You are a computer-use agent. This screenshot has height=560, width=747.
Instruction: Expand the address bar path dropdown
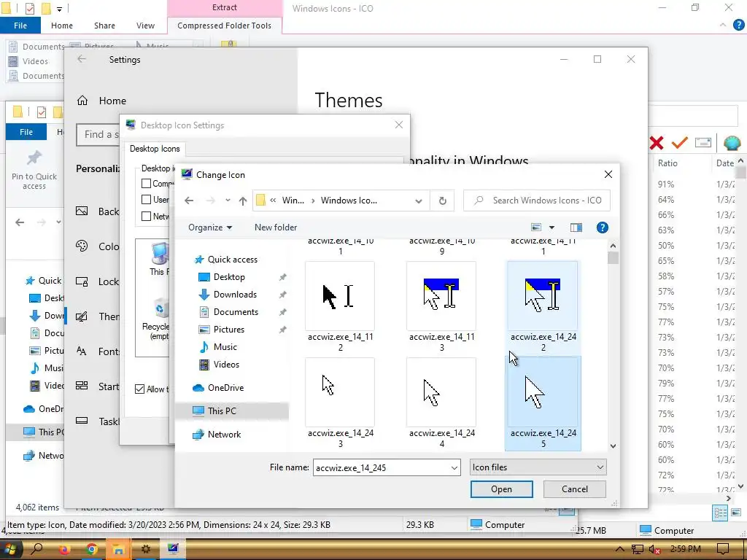coord(418,201)
